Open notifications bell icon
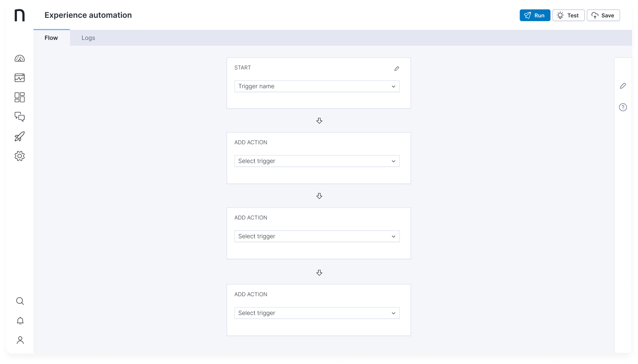Screen dimensions: 638x364 point(20,321)
